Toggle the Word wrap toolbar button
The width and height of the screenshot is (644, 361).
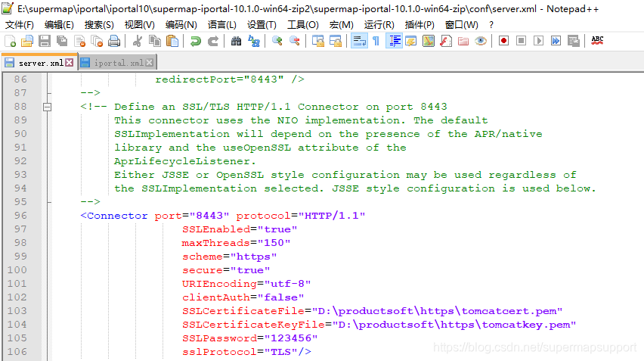point(359,41)
